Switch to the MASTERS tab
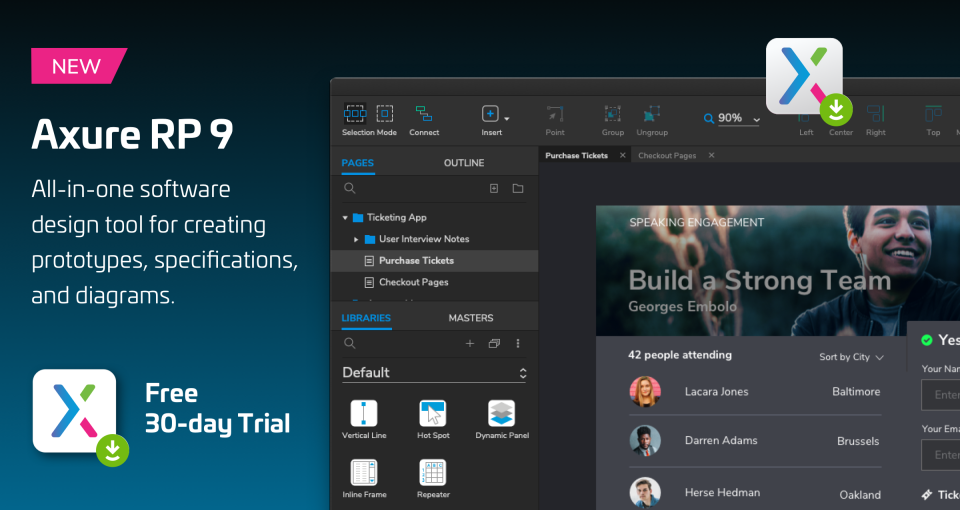The width and height of the screenshot is (960, 510). [471, 318]
